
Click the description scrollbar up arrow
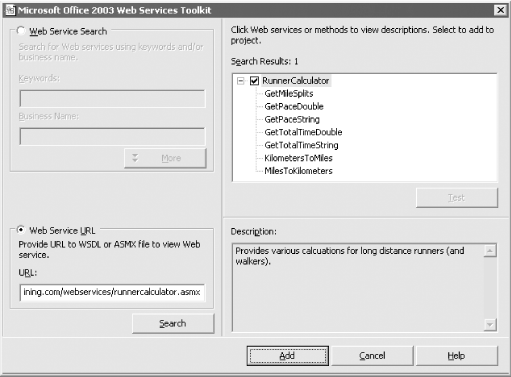(490, 250)
